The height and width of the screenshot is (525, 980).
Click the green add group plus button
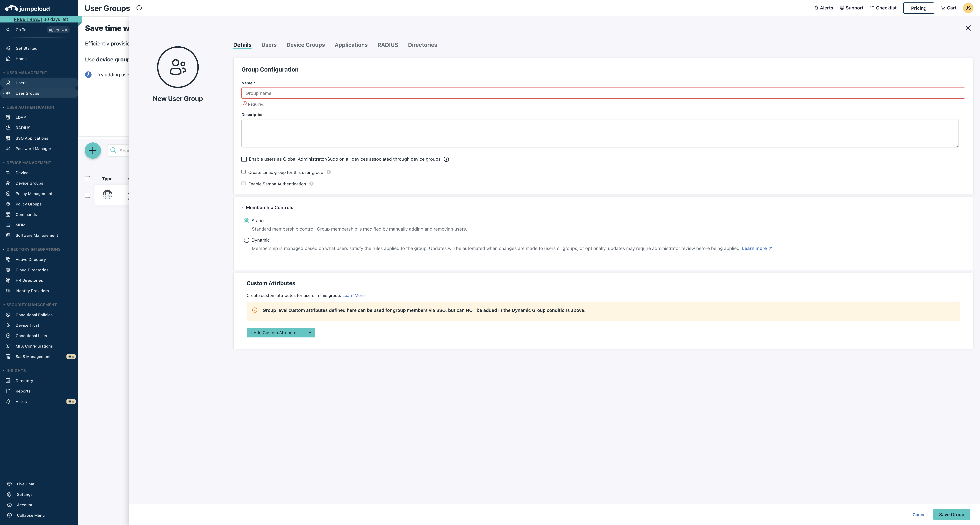(x=93, y=151)
